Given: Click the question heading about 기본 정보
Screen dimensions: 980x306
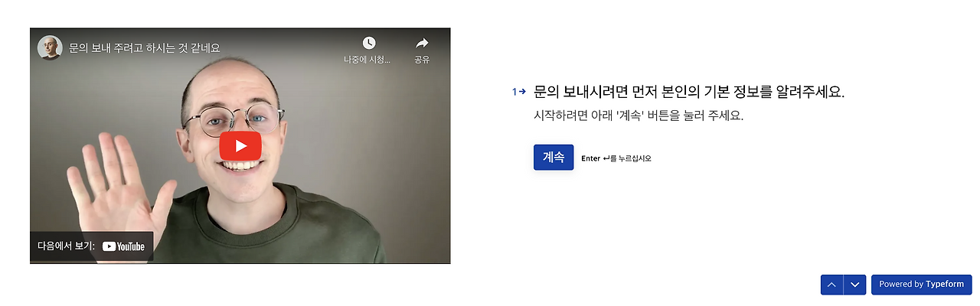Looking at the screenshot, I should (x=689, y=92).
